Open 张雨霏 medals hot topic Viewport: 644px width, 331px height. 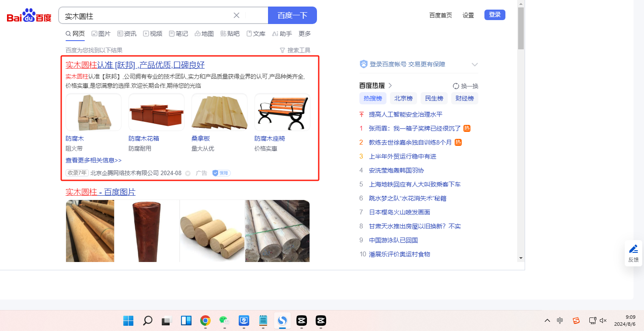(x=415, y=128)
